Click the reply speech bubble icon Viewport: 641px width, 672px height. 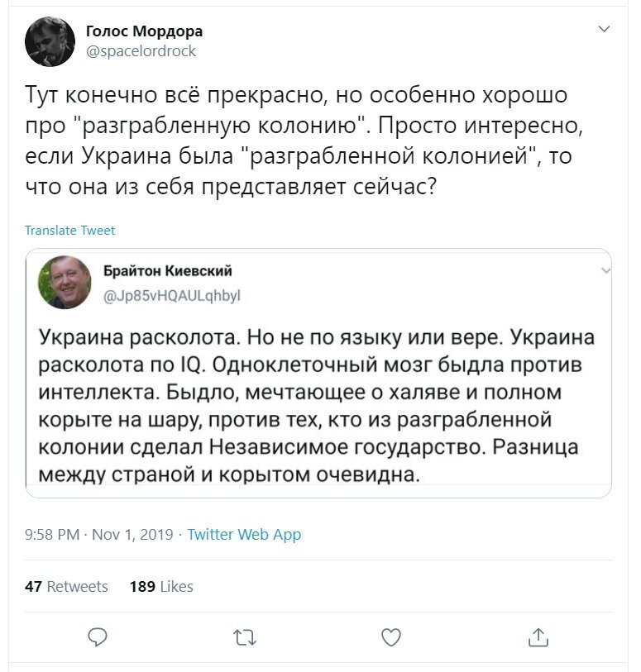(98, 637)
